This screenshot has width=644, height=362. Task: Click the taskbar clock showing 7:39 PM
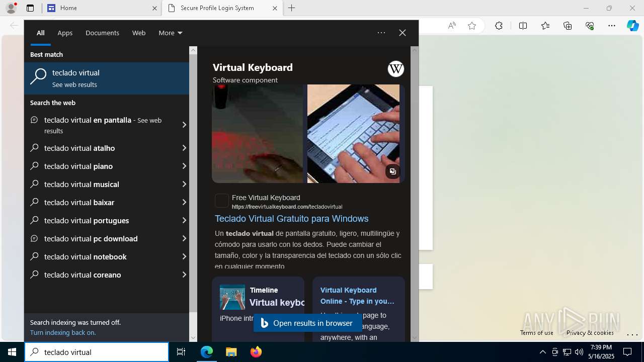(601, 352)
